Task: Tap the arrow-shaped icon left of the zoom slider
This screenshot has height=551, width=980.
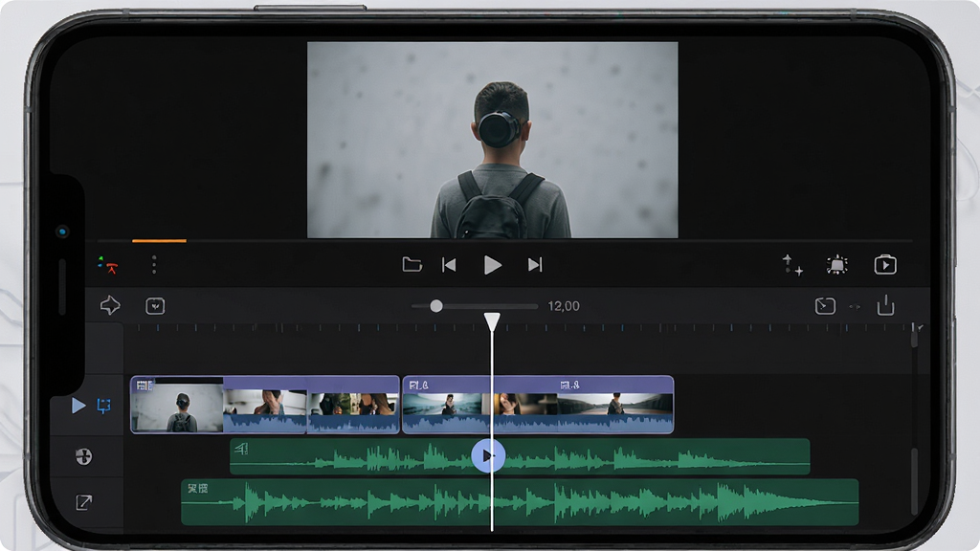Action: click(x=110, y=305)
